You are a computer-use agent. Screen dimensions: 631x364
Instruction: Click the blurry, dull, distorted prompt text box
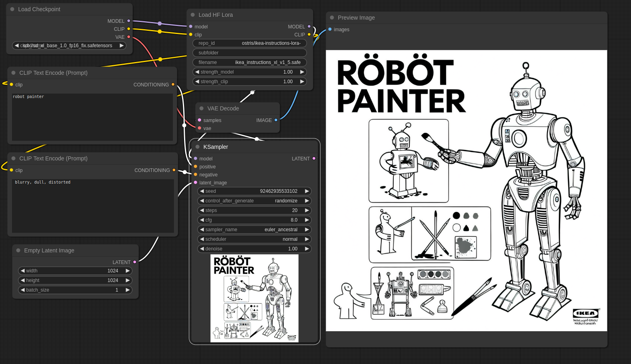[x=93, y=206]
